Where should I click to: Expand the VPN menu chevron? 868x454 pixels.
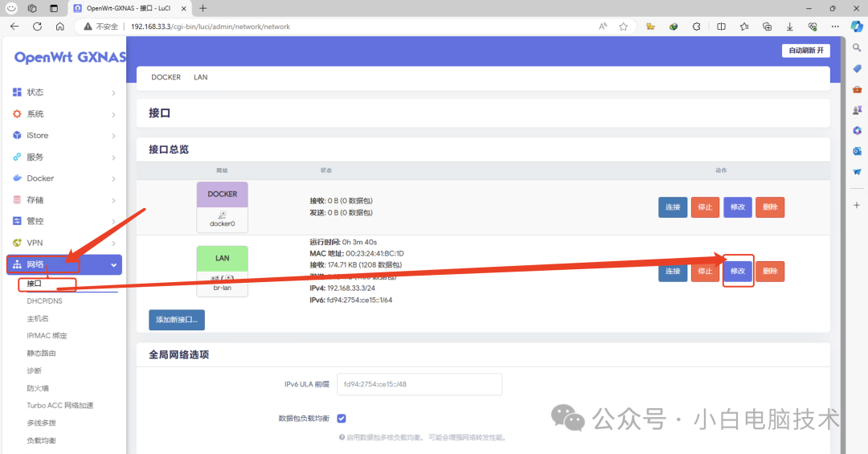point(113,243)
